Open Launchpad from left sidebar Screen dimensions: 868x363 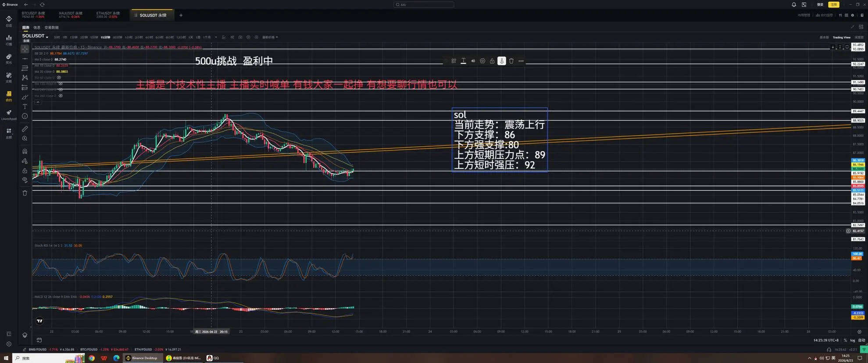[9, 115]
